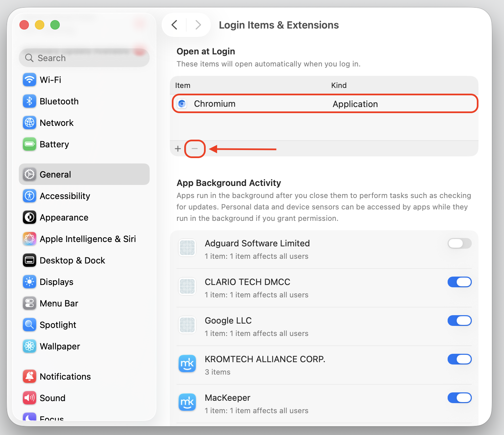Enable Adguard Software Limited background activity
The width and height of the screenshot is (504, 435).
[x=460, y=243]
